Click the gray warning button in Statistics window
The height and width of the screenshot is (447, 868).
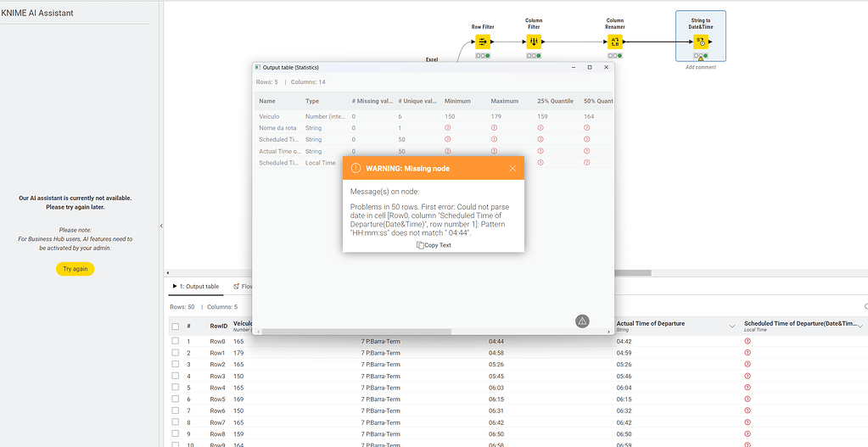pyautogui.click(x=582, y=321)
